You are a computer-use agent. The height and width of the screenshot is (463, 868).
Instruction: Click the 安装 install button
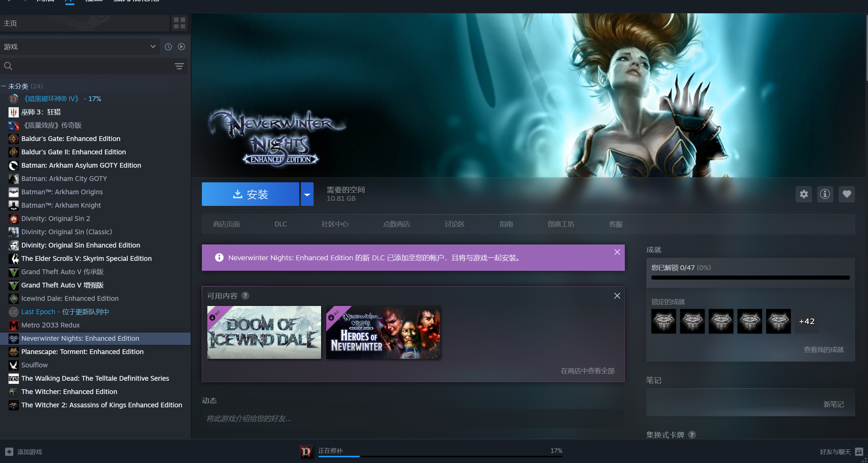[250, 194]
